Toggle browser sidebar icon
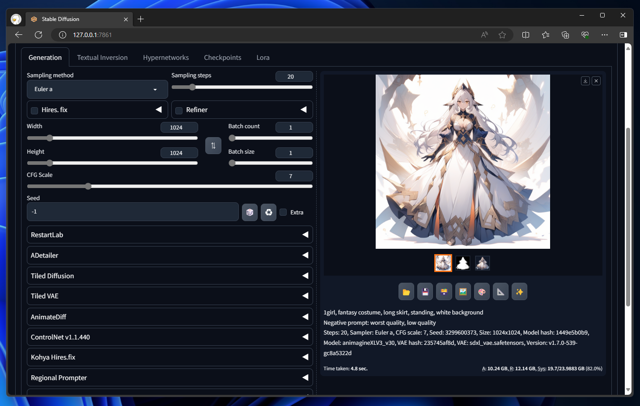Image resolution: width=640 pixels, height=406 pixels. coord(623,35)
